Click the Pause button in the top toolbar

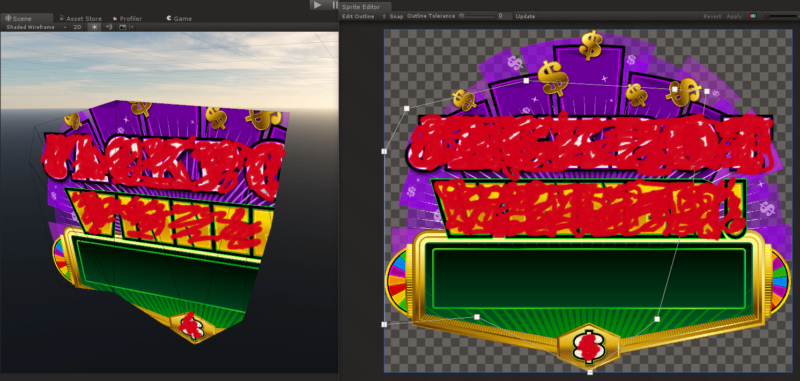(x=334, y=5)
